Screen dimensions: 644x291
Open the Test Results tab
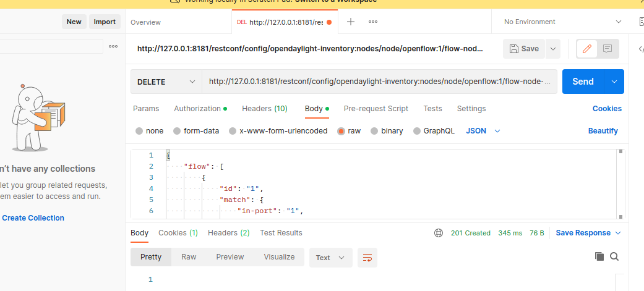coord(281,233)
